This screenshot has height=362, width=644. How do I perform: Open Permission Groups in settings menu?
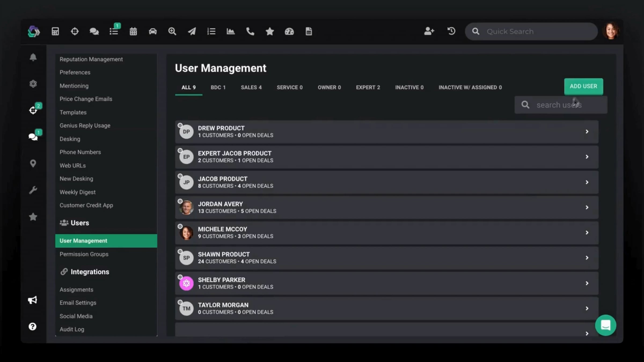(84, 254)
